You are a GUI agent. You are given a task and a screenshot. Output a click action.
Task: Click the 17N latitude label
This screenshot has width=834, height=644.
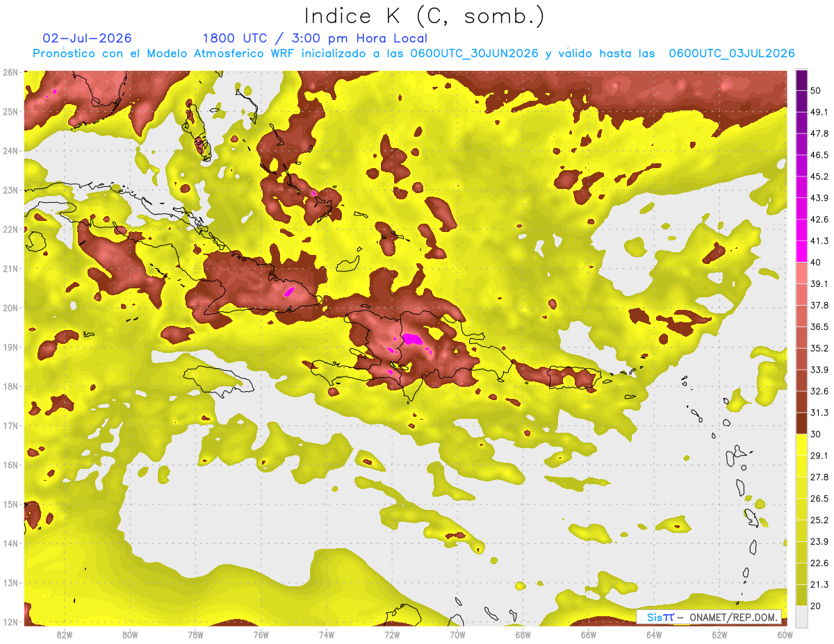(x=10, y=426)
